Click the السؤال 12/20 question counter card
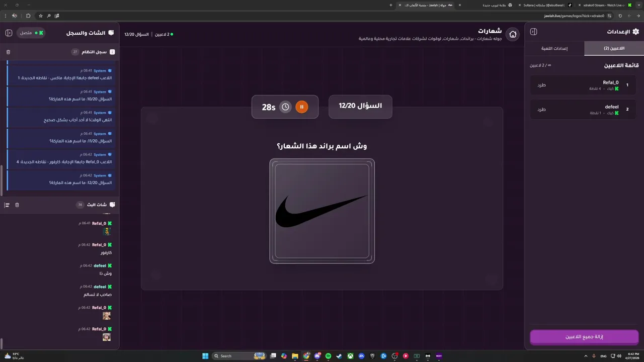644x362 pixels. tap(360, 106)
